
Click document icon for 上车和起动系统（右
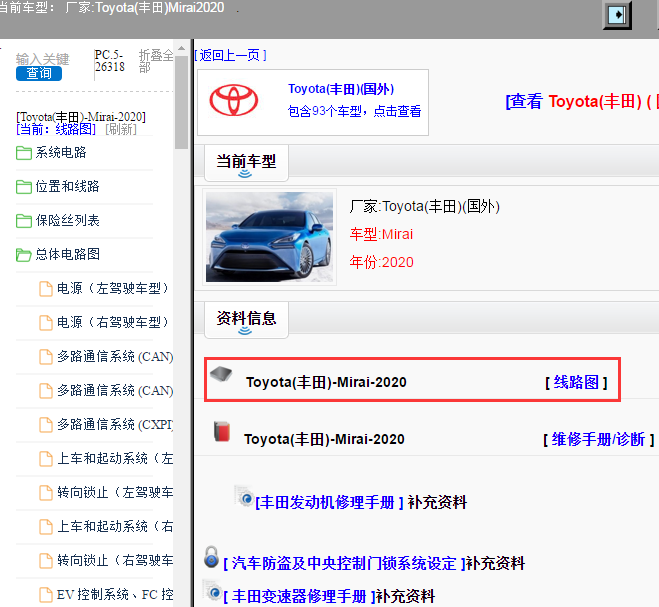46,527
